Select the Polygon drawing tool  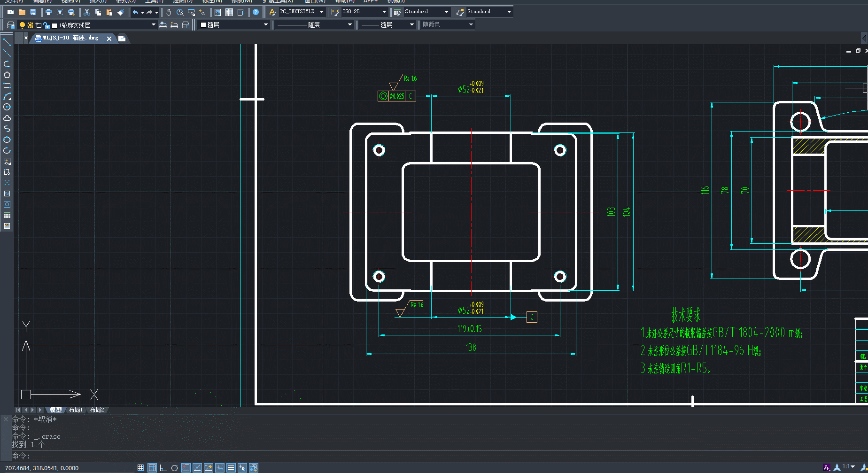click(x=7, y=75)
